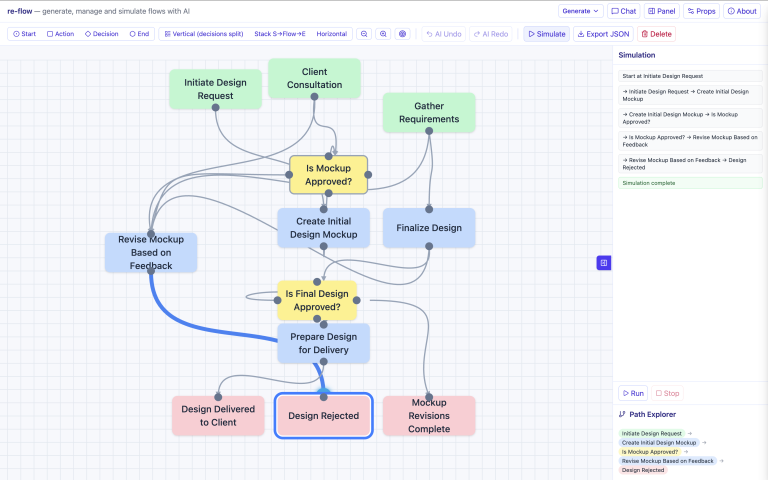This screenshot has width=768, height=480.
Task: Select the Gather Requirements node
Action: click(429, 112)
